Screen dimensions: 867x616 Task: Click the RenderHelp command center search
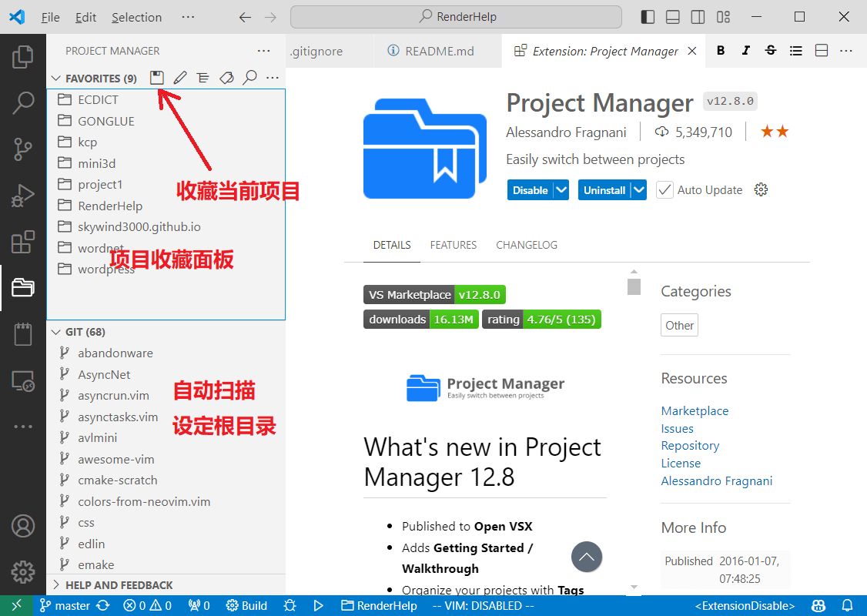click(456, 17)
